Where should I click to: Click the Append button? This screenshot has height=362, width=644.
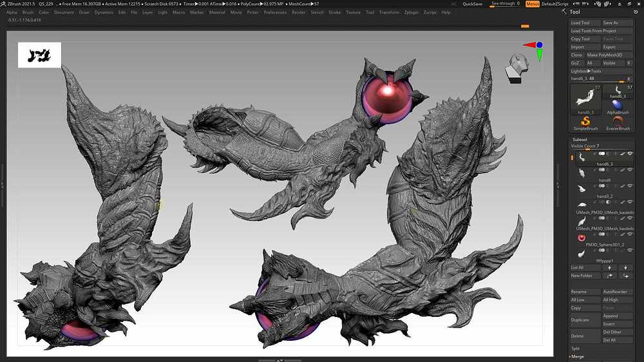click(x=618, y=316)
